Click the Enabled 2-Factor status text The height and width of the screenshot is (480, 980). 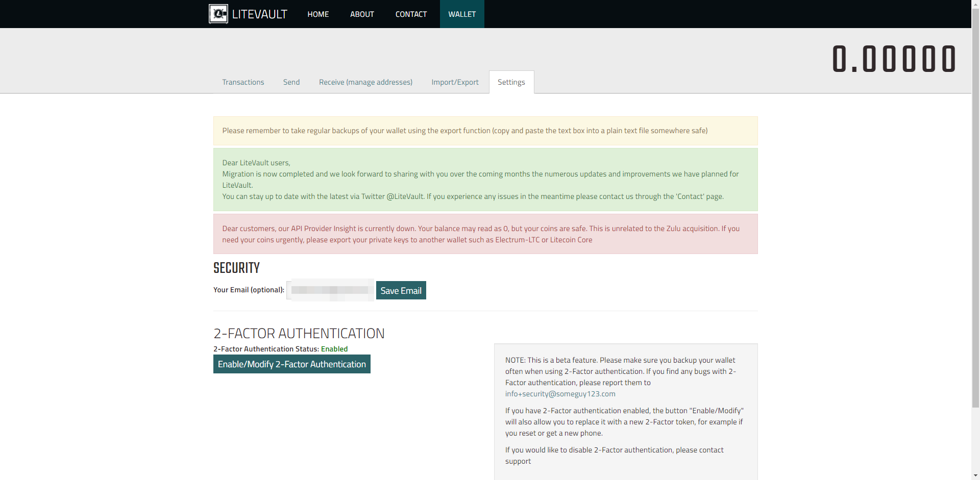pyautogui.click(x=334, y=349)
